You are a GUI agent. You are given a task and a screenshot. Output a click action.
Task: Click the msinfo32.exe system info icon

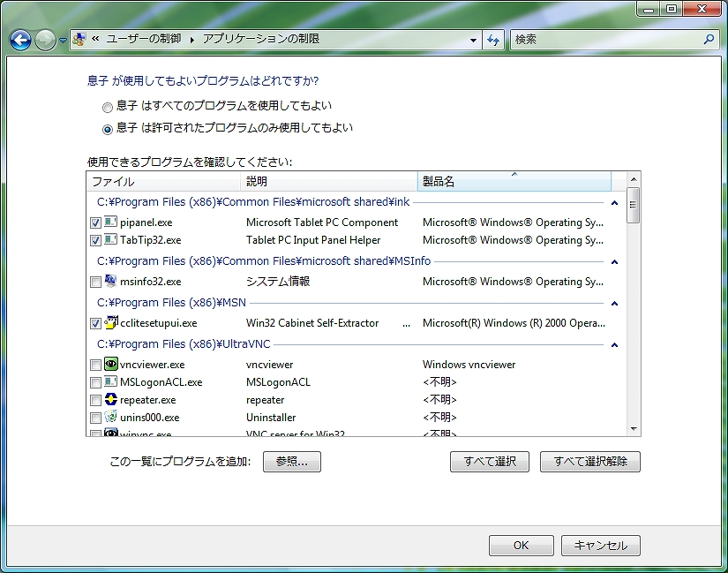[111, 282]
